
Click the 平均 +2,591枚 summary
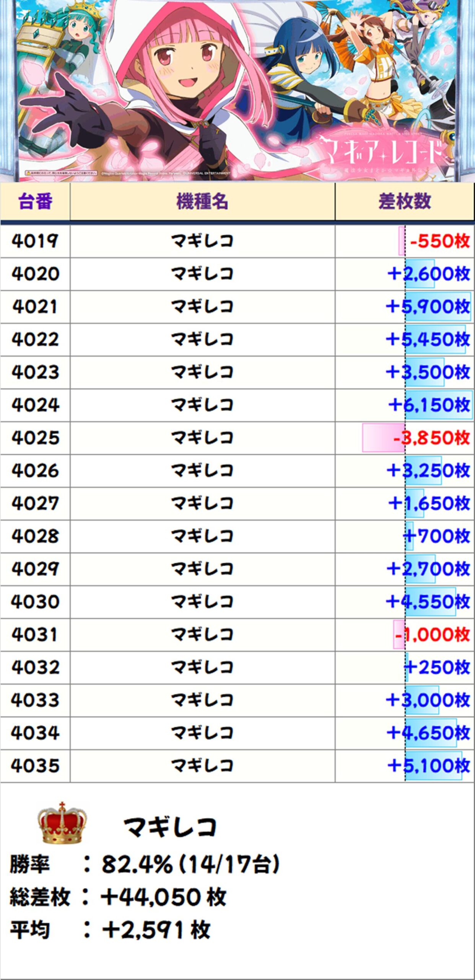click(x=110, y=930)
